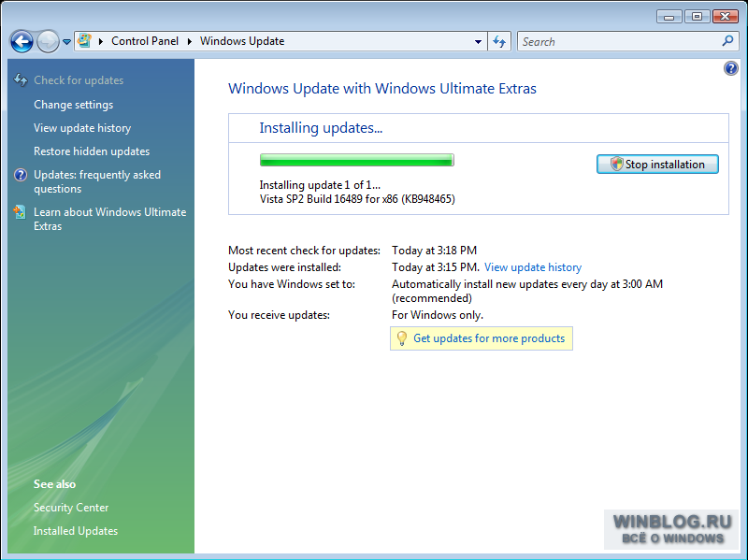Click the light bulb tip icon

(x=402, y=338)
